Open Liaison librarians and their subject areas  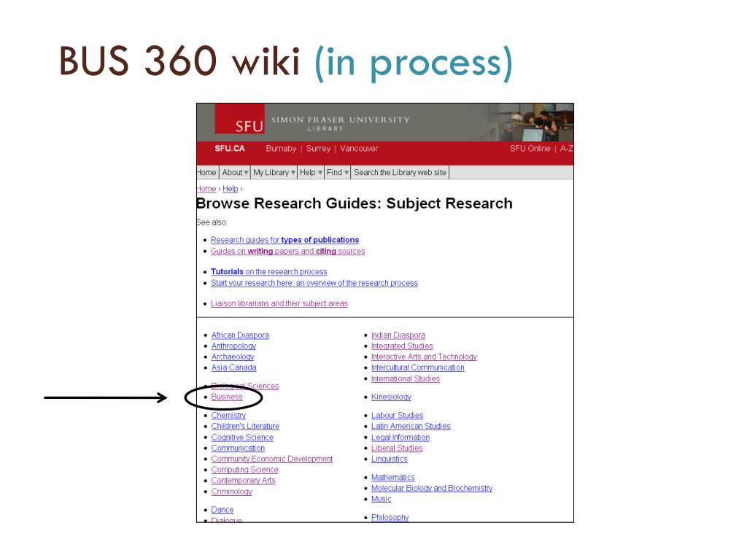279,303
